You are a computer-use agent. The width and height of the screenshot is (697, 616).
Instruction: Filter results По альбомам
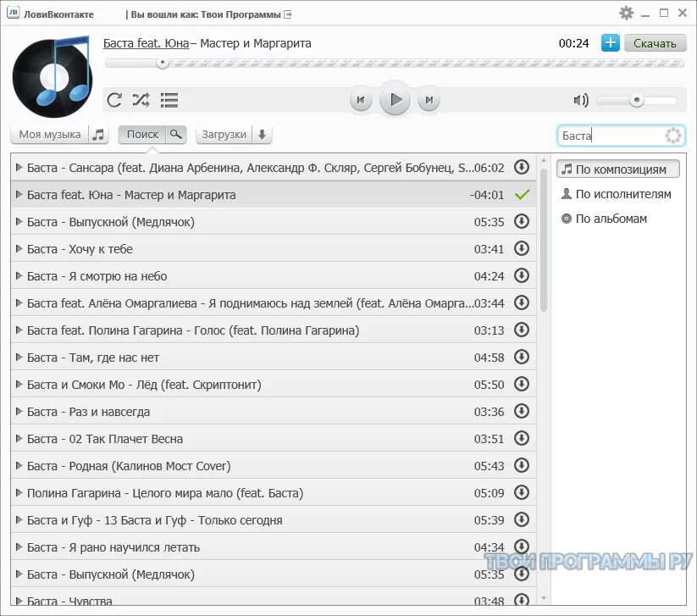coord(604,219)
